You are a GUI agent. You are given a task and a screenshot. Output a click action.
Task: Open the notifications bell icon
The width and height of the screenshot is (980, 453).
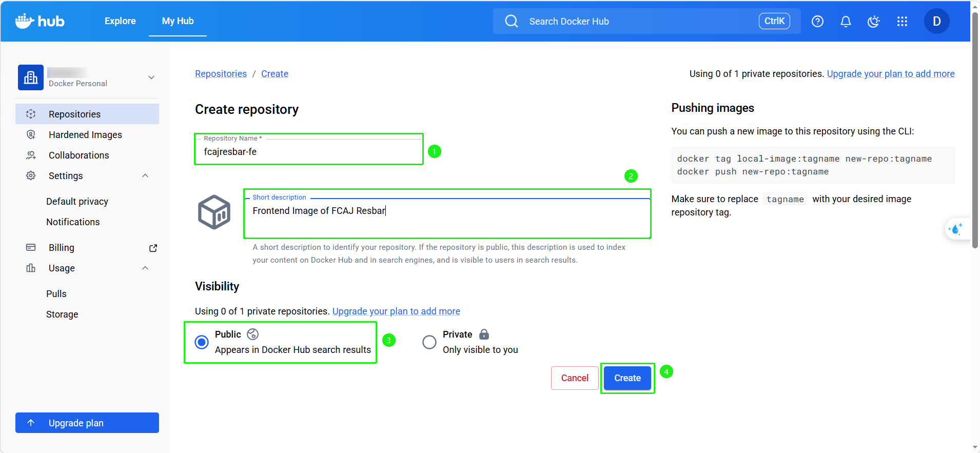point(846,21)
